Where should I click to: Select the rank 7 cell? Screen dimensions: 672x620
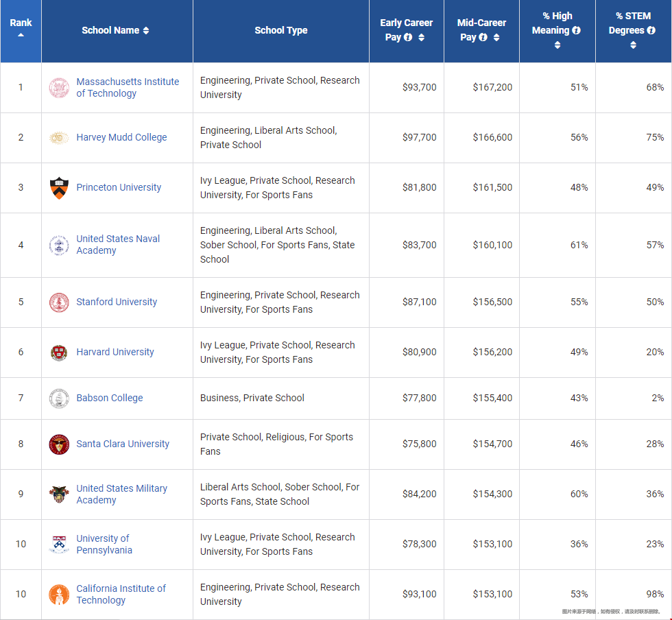point(21,398)
